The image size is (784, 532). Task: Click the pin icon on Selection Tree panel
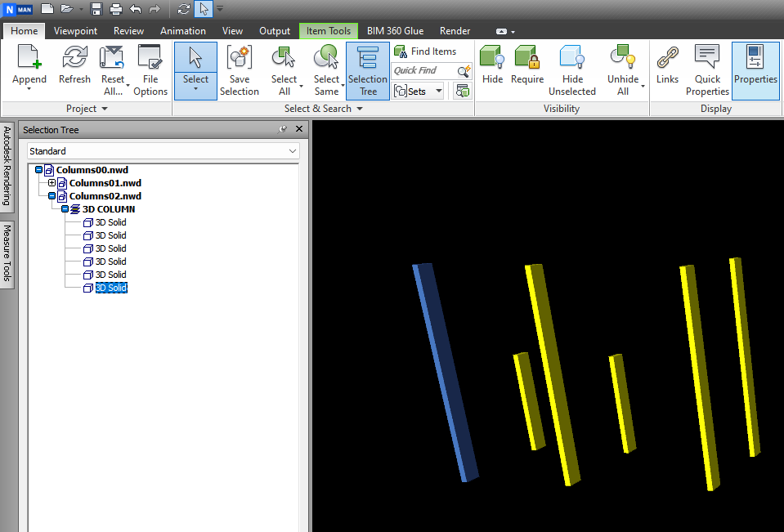(283, 129)
